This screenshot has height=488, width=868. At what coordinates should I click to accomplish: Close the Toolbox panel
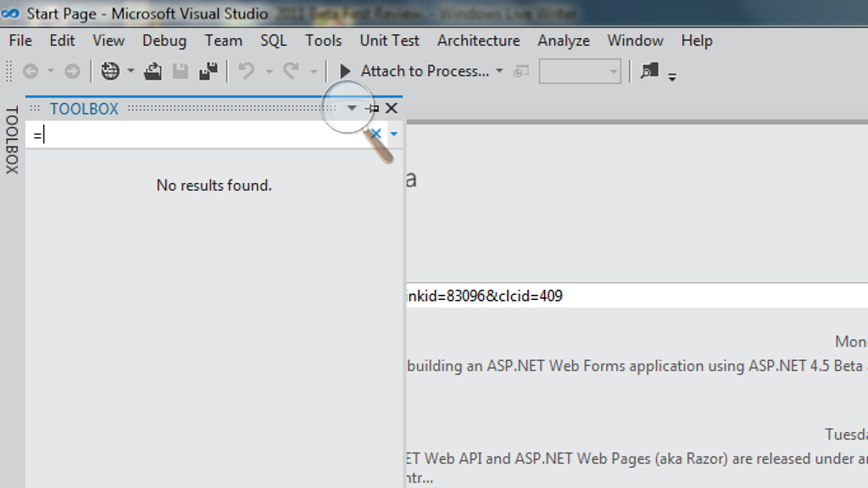click(392, 108)
